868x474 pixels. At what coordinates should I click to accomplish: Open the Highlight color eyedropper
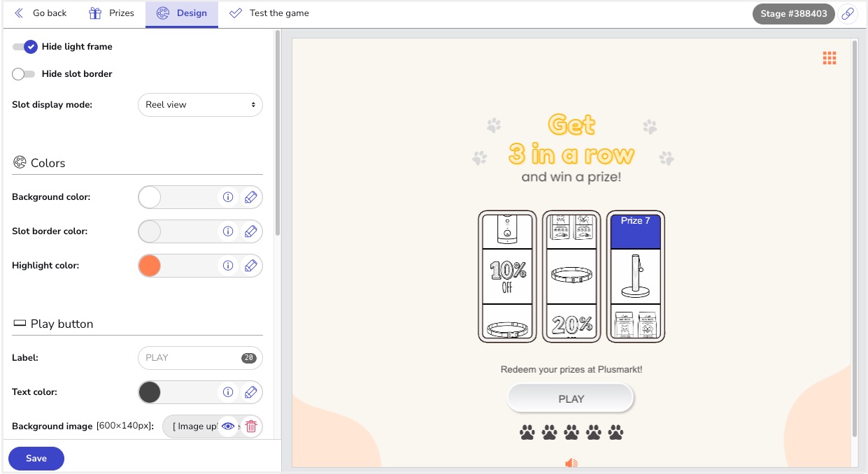(x=251, y=266)
